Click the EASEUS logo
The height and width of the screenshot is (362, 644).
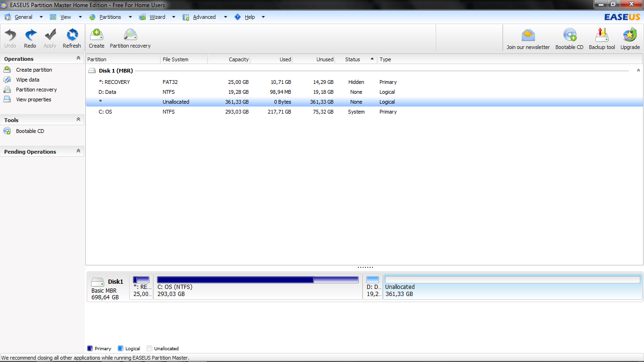click(622, 17)
